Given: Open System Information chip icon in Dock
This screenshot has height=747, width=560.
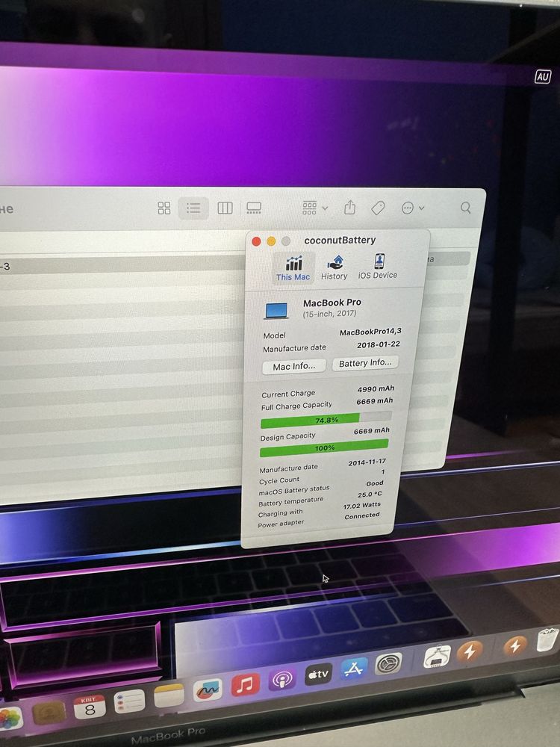Looking at the screenshot, I should (437, 656).
